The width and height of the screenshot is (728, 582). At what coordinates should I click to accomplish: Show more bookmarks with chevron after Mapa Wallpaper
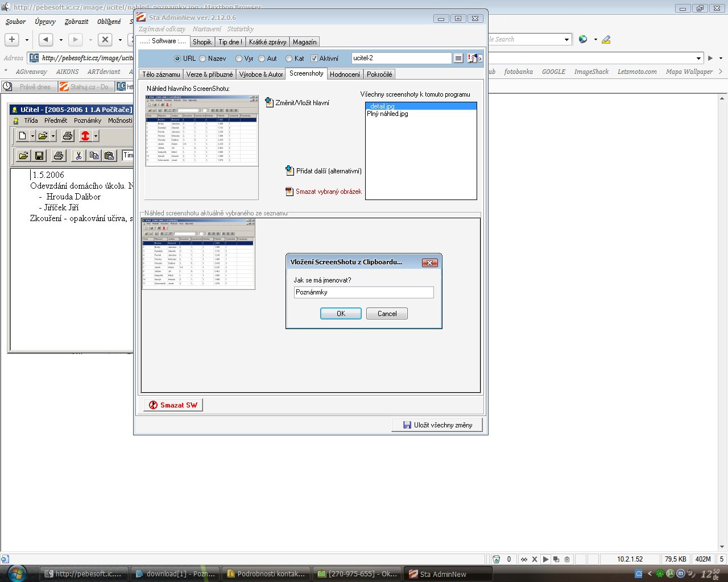pos(721,72)
